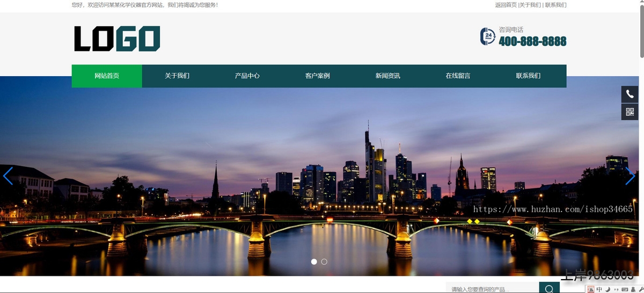Select the 网站首页 navigation tab
The height and width of the screenshot is (293, 644).
[x=107, y=76]
